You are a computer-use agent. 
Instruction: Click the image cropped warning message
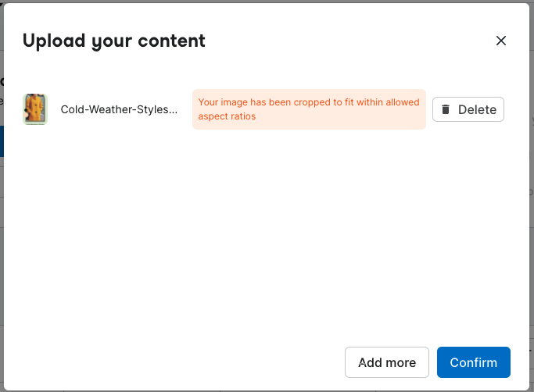coord(309,109)
